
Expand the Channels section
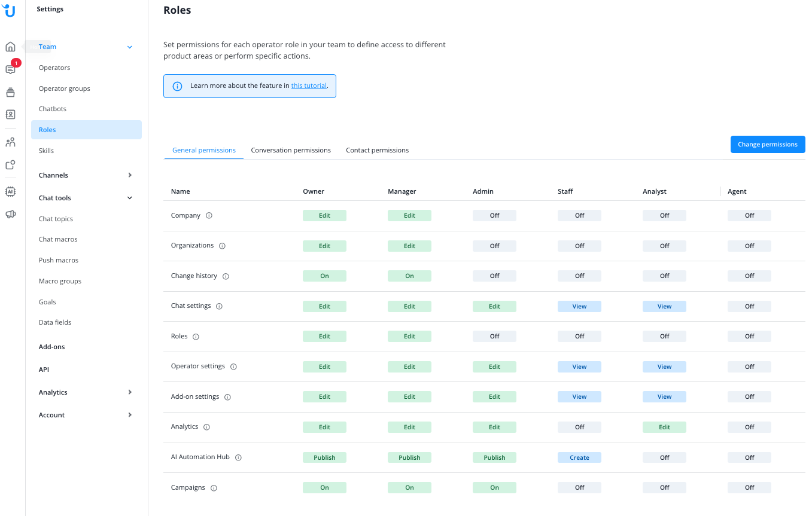pyautogui.click(x=130, y=175)
